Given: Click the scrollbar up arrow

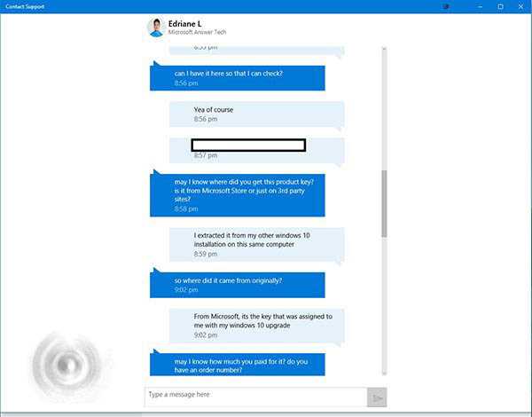Looking at the screenshot, I should coord(384,49).
